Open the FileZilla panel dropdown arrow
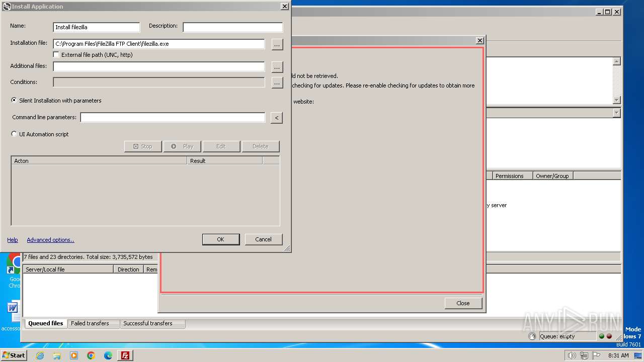The image size is (644, 362). click(x=617, y=113)
